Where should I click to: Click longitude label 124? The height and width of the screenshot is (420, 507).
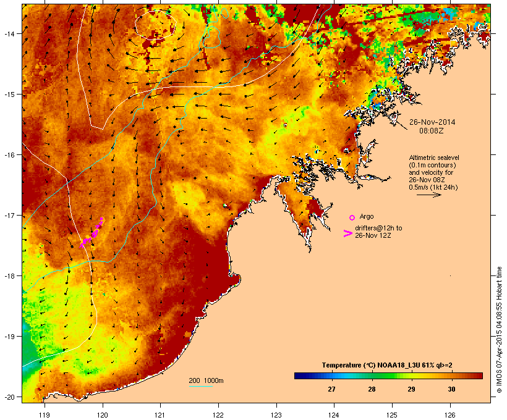pos(334,415)
